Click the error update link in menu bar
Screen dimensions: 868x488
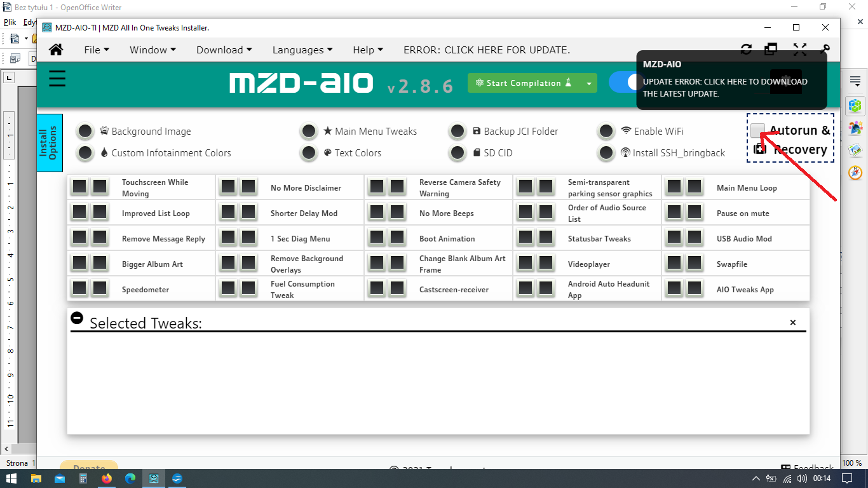click(x=487, y=50)
